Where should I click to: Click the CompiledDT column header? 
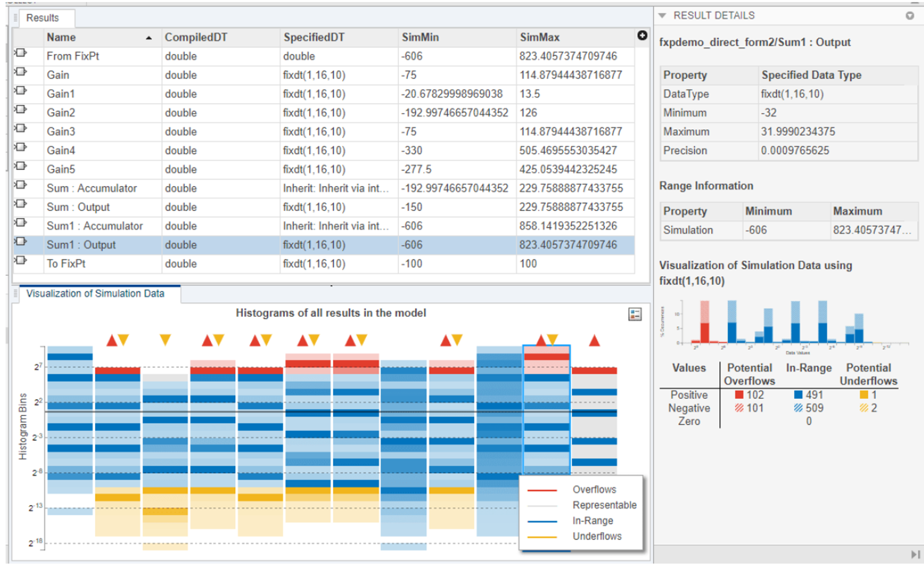click(x=221, y=37)
